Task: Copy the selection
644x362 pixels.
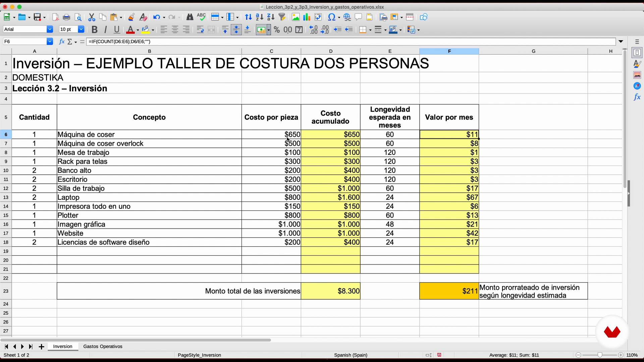Action: coord(103,17)
